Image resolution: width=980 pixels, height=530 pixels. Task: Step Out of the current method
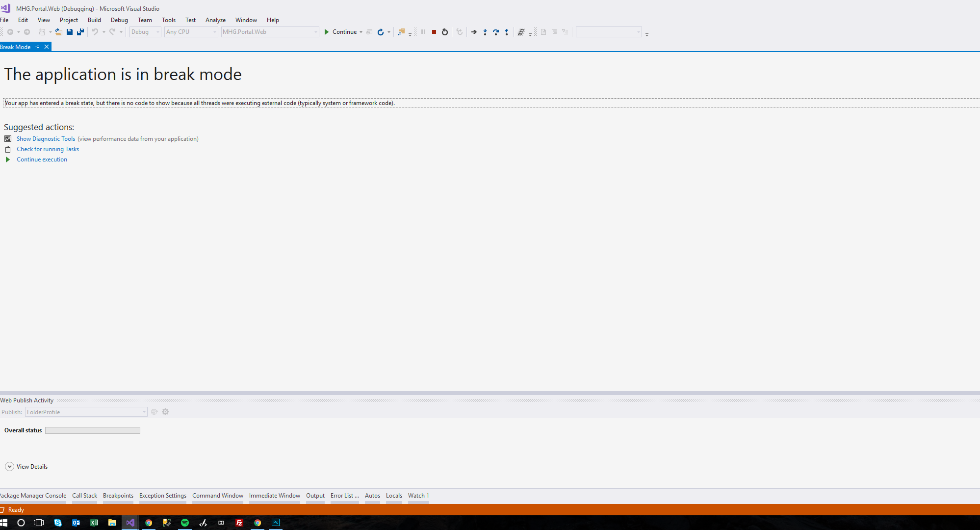[507, 32]
